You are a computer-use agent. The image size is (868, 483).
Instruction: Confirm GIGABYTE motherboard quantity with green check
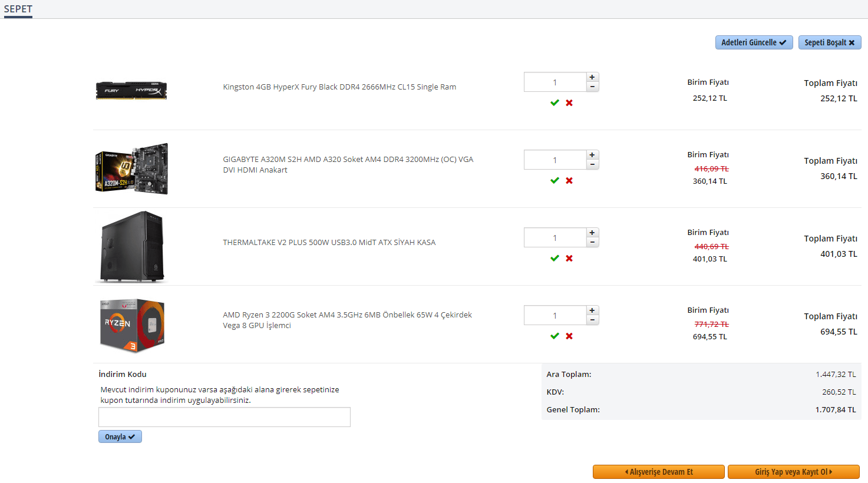pyautogui.click(x=555, y=180)
